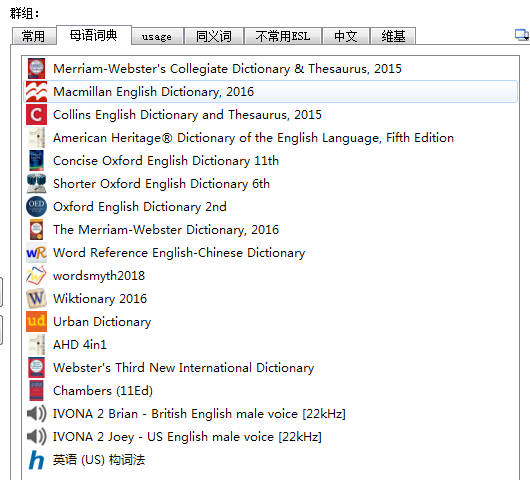
Task: Open the usage tab
Action: pos(157,36)
